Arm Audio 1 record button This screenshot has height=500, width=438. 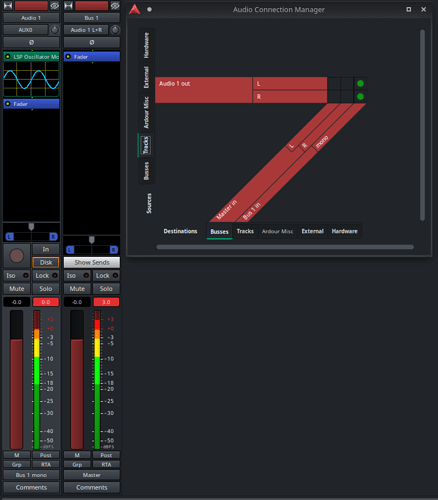coord(17,256)
